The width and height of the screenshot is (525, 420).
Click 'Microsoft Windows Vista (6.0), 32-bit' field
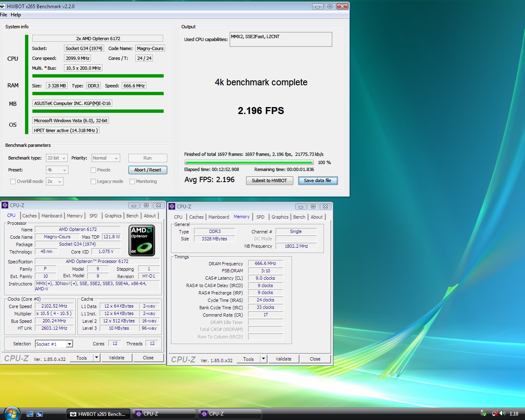[71, 121]
